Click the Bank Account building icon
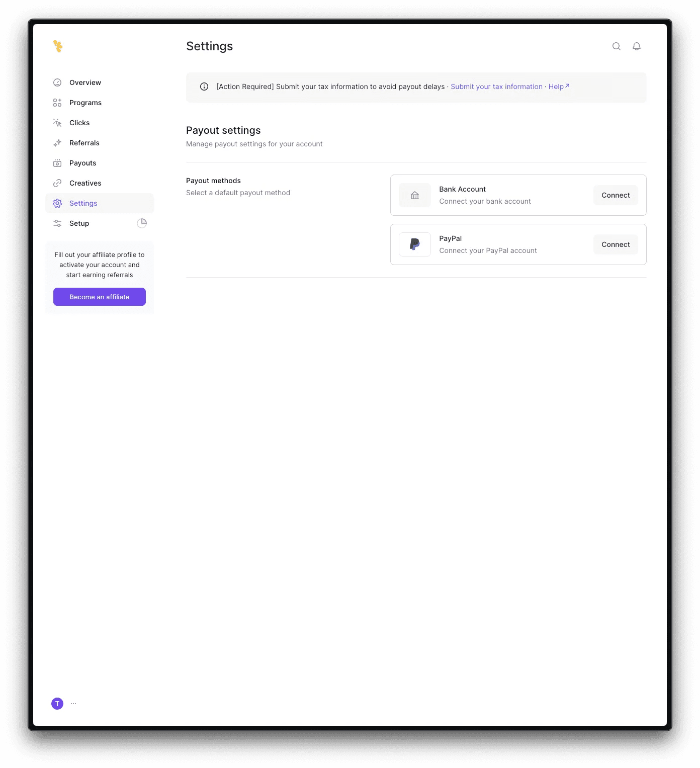700x768 pixels. pyautogui.click(x=415, y=195)
